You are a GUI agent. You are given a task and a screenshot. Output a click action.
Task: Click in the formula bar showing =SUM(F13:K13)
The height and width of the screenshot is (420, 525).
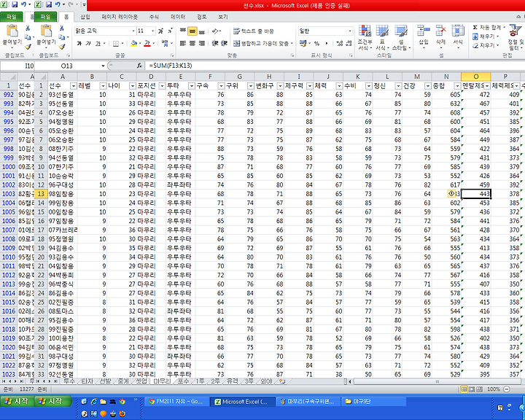[335, 66]
